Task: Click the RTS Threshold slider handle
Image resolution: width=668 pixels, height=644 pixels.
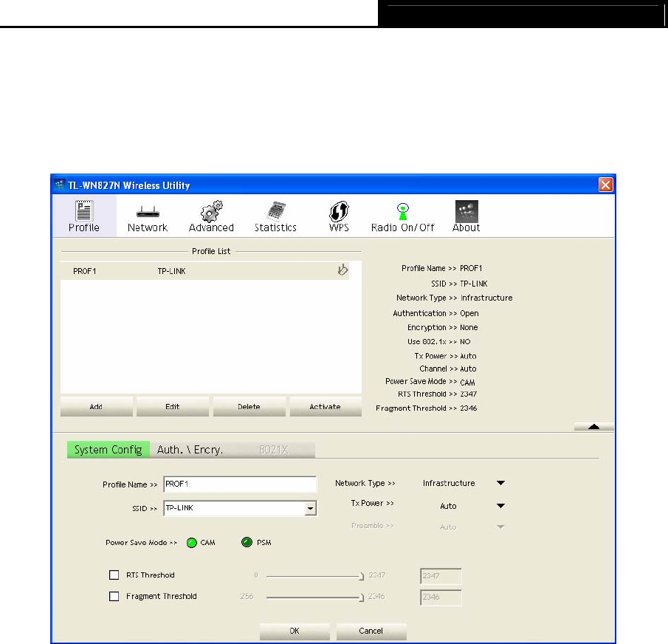Action: [362, 576]
